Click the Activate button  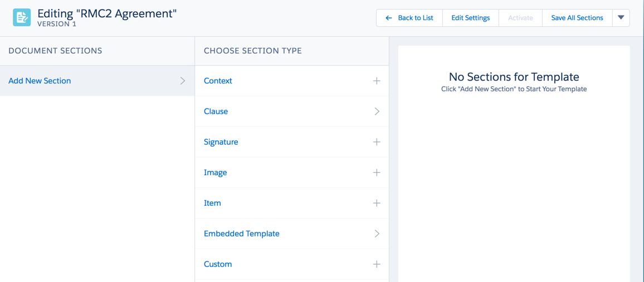520,18
